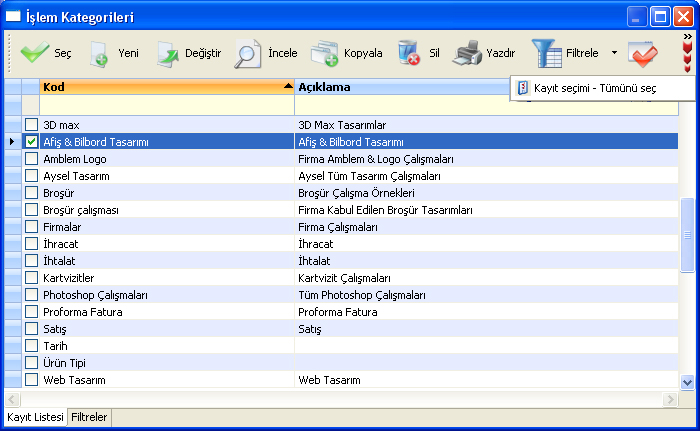Tick the 3D max row checkbox
The width and height of the screenshot is (700, 431).
31,125
